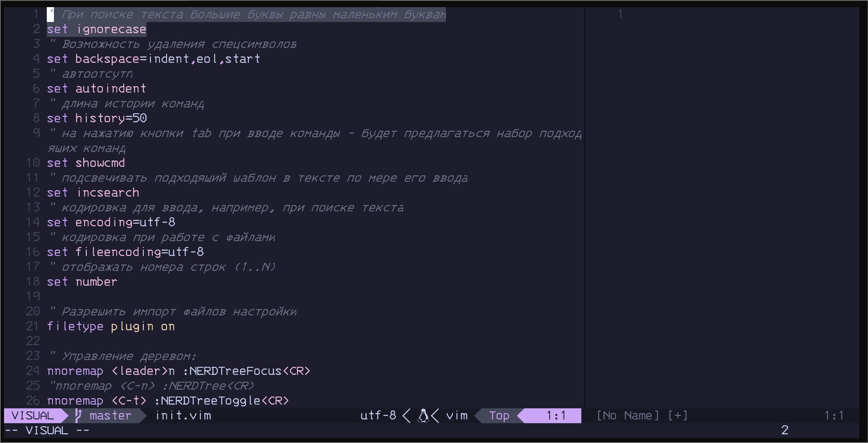Viewport: 868px width, 443px height.
Task: Click the VISUAL mode indicator in statusline
Action: coord(33,415)
